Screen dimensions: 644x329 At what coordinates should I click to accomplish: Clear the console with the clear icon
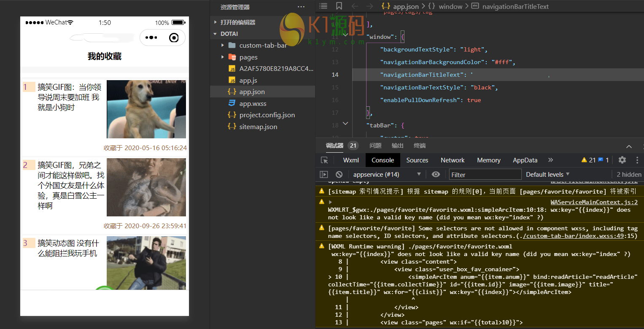(339, 175)
